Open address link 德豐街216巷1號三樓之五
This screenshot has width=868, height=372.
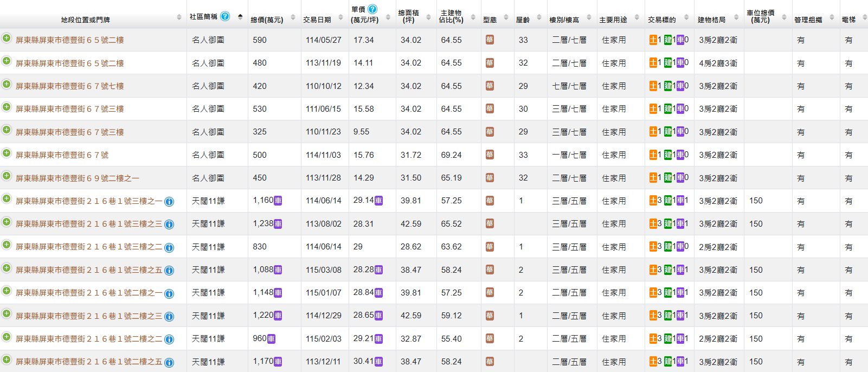tap(89, 270)
